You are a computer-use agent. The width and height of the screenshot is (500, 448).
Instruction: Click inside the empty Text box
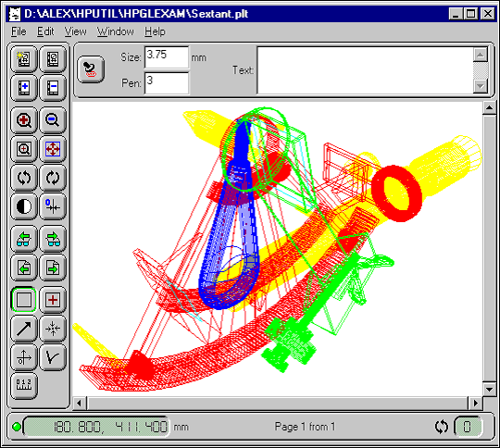(365, 70)
